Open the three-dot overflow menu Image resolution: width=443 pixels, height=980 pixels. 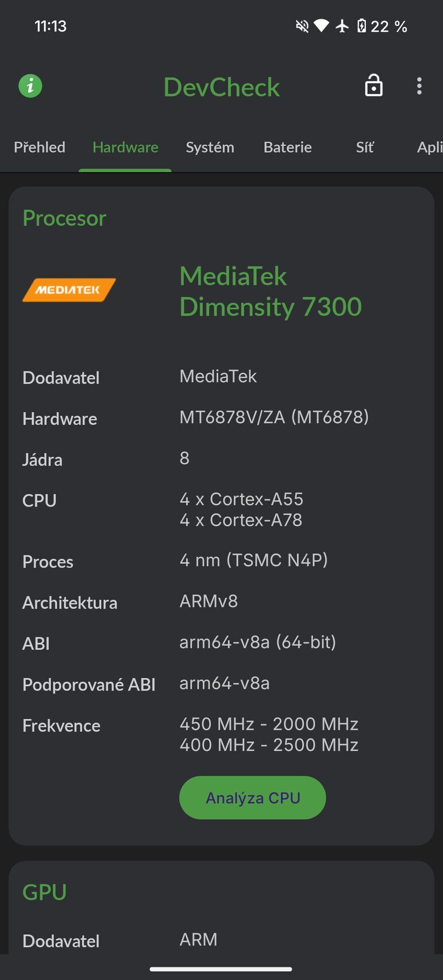click(420, 86)
